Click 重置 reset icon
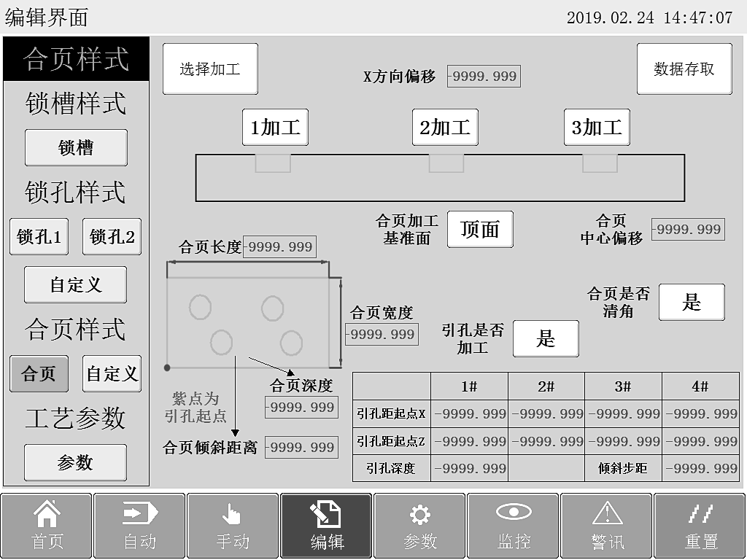This screenshot has height=560, width=747. [x=700, y=525]
